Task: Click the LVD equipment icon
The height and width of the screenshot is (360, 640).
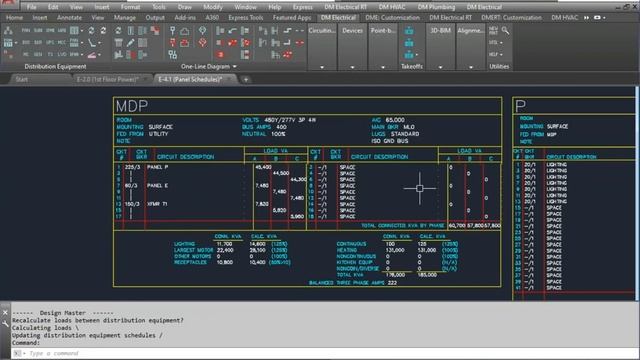Action: [x=62, y=54]
